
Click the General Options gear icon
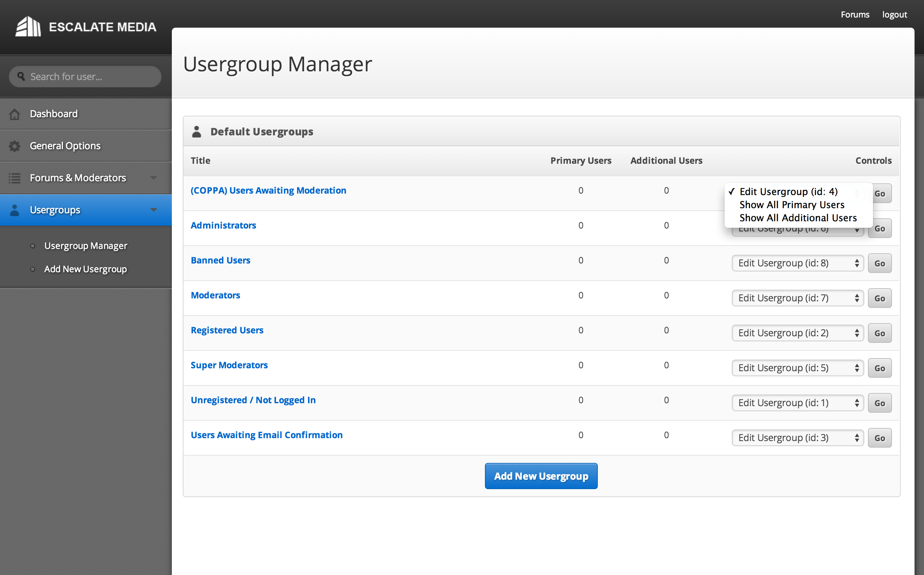tap(15, 146)
